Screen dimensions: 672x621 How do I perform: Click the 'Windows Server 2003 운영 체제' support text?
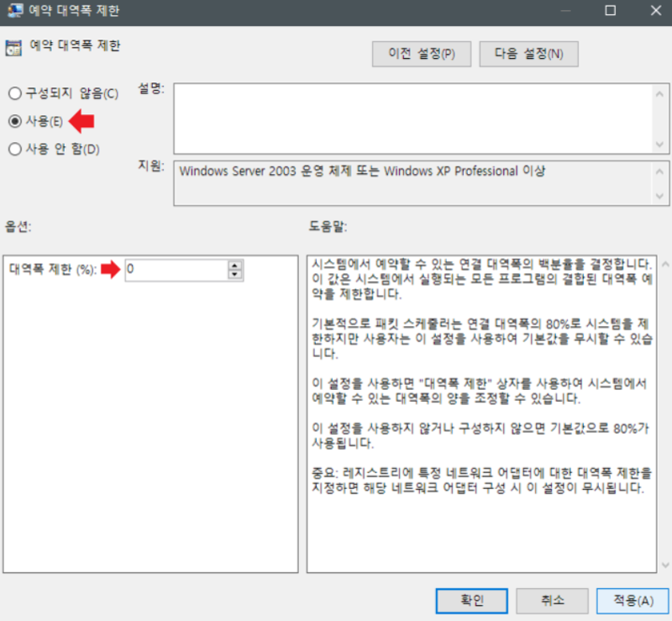click(362, 171)
